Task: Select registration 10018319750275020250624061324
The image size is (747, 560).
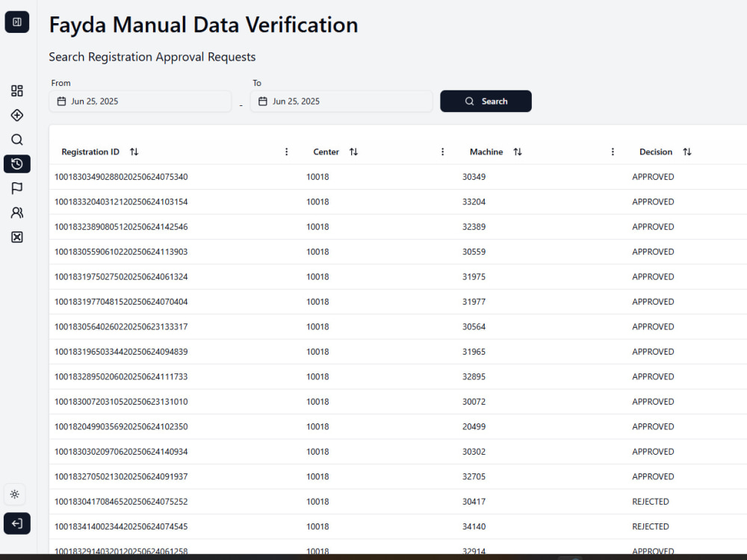Action: click(x=121, y=277)
